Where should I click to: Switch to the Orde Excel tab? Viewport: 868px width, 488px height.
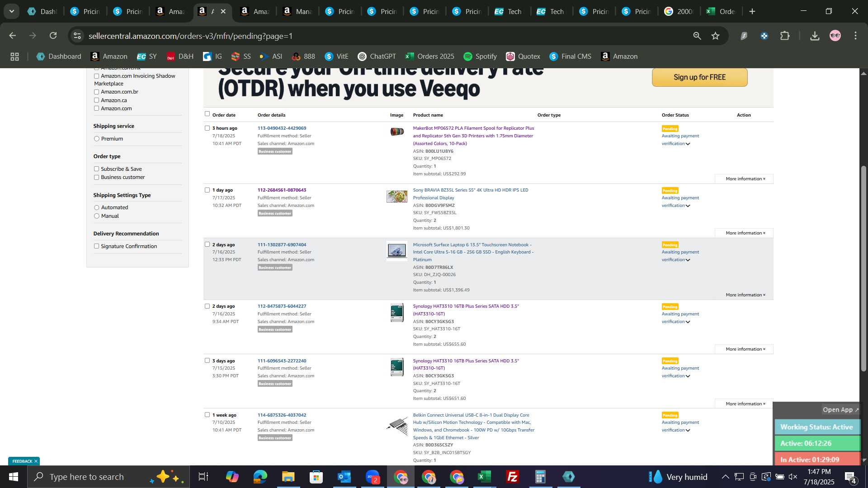722,11
